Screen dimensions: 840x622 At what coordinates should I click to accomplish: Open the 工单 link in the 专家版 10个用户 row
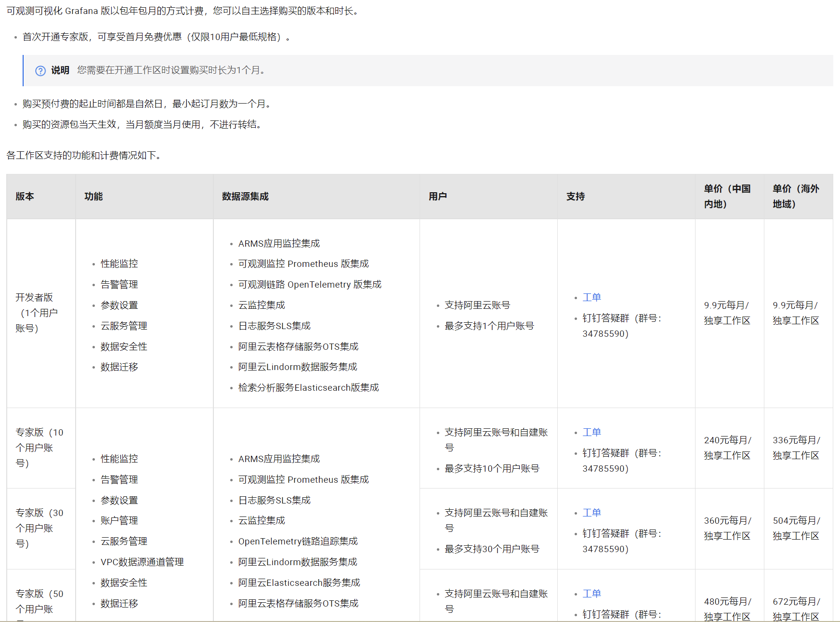[x=591, y=432]
